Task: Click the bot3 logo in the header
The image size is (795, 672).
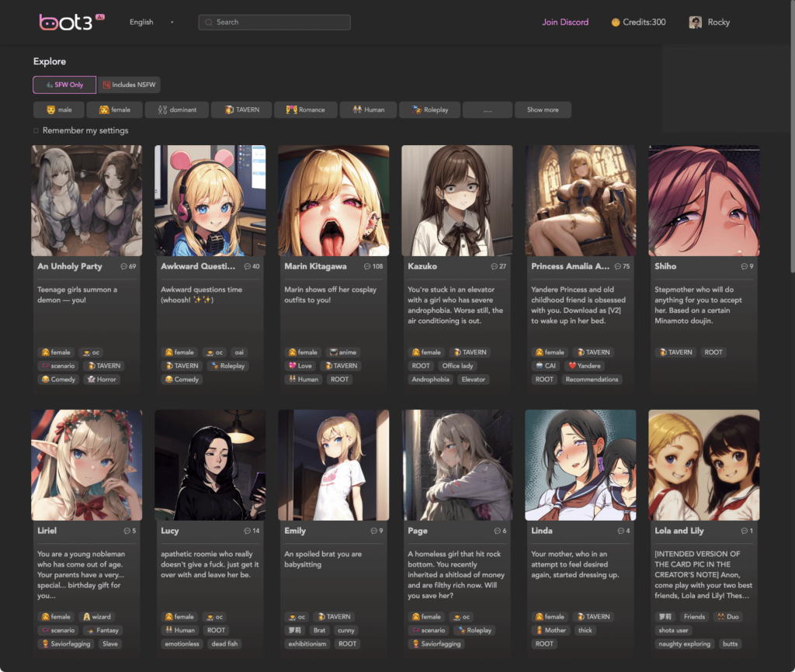Action: click(x=66, y=23)
